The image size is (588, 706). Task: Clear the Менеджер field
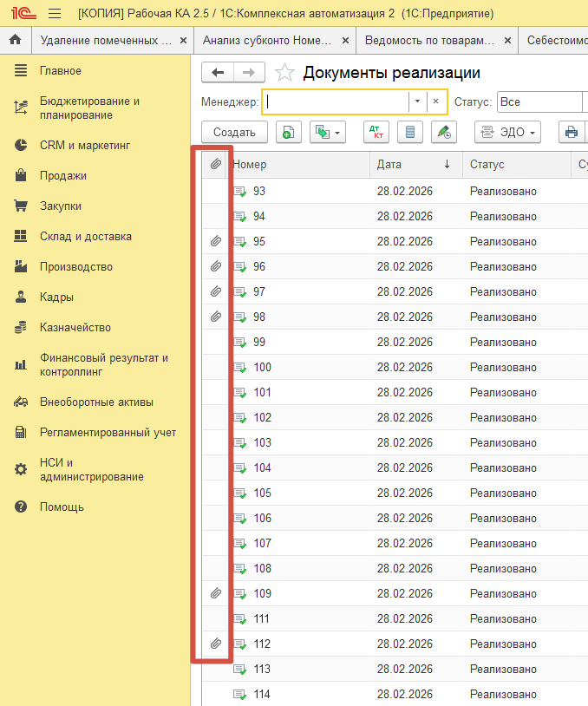(x=436, y=101)
